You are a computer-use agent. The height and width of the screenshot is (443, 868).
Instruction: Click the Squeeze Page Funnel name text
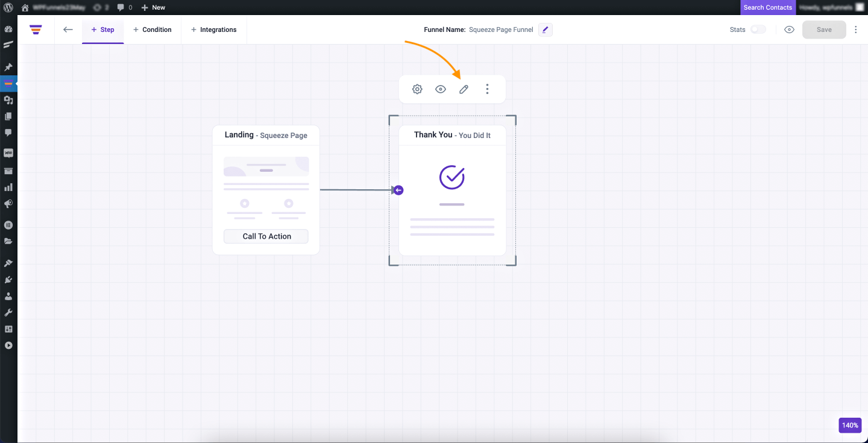(501, 30)
